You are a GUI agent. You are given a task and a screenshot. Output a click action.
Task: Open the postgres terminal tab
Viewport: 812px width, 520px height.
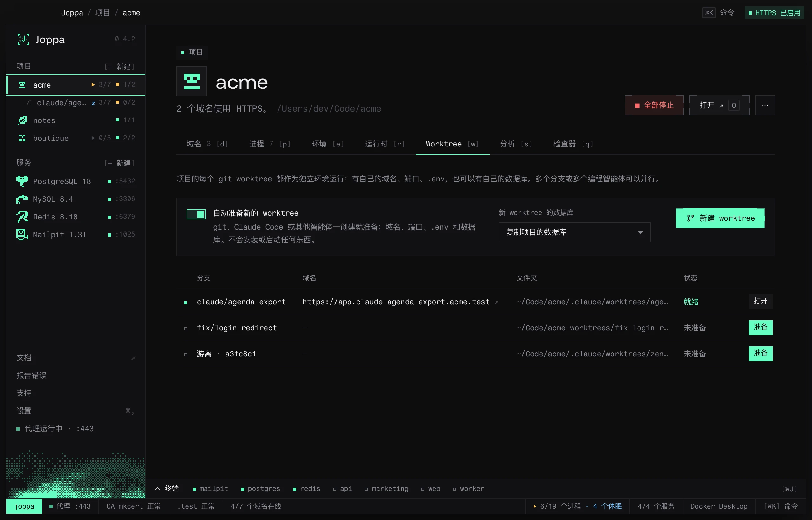[260, 489]
